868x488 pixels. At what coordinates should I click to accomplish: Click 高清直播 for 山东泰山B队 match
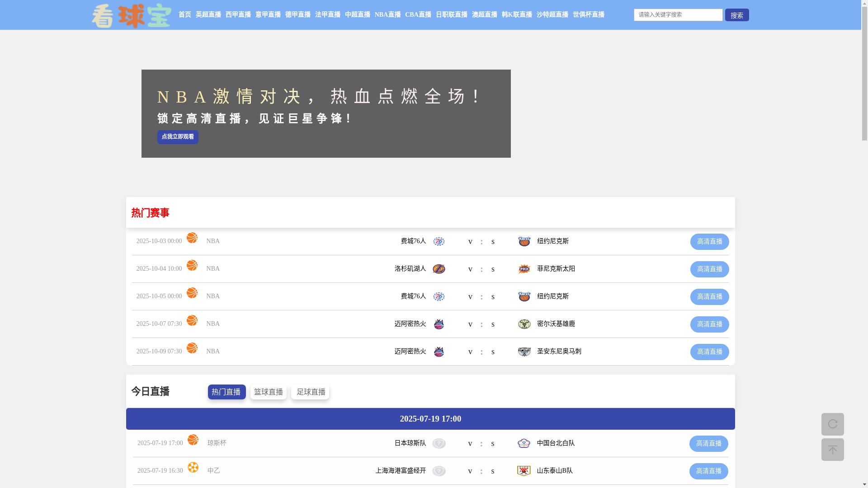(709, 471)
